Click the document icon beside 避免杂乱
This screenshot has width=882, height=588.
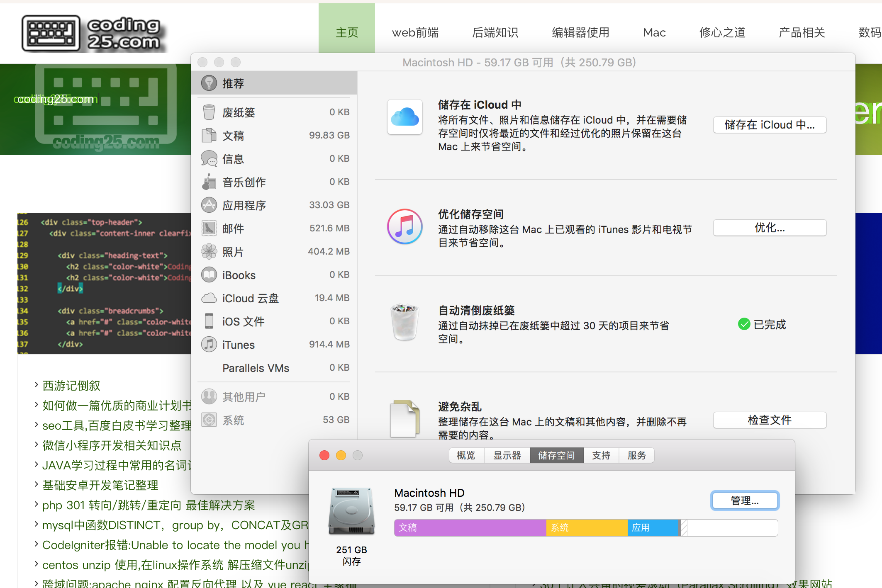(404, 418)
